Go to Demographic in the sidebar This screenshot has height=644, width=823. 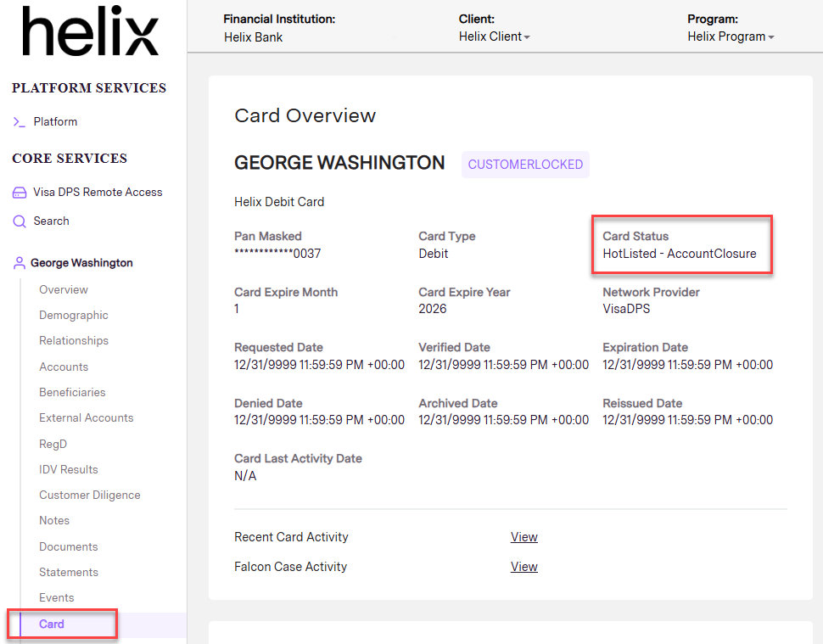pos(74,315)
